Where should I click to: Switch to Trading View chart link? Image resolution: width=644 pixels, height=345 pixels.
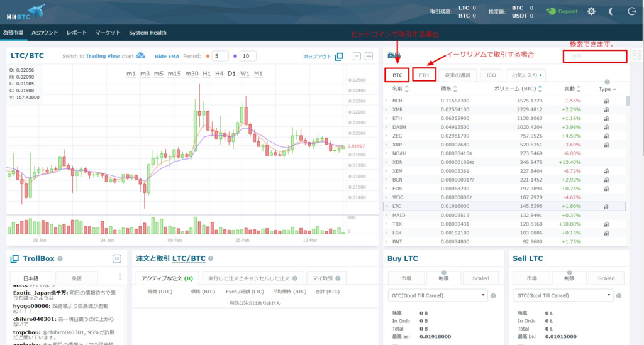[103, 56]
